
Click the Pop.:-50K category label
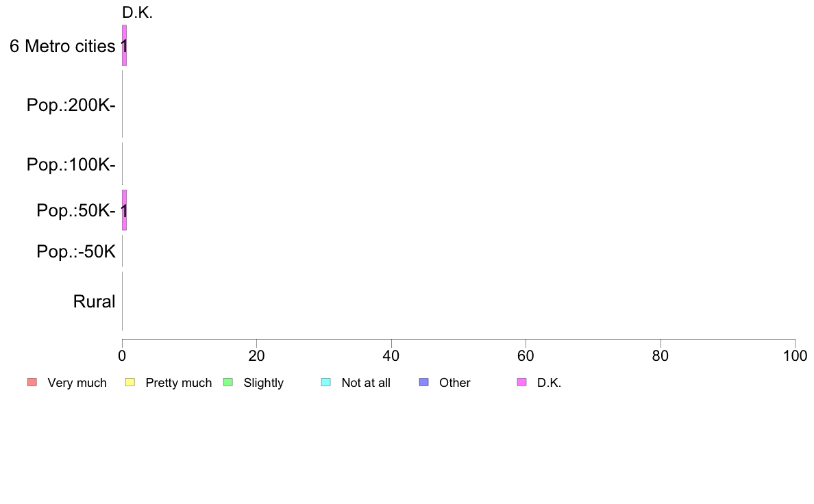pyautogui.click(x=76, y=252)
